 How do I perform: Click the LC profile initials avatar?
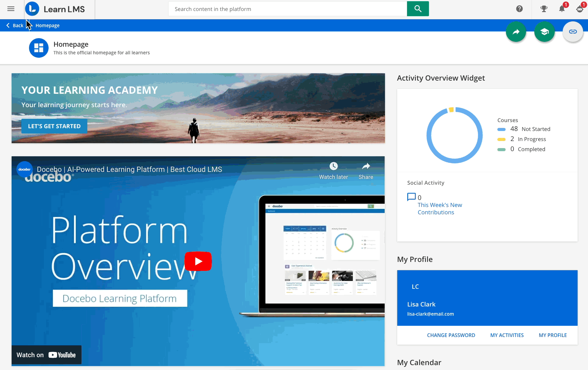415,287
